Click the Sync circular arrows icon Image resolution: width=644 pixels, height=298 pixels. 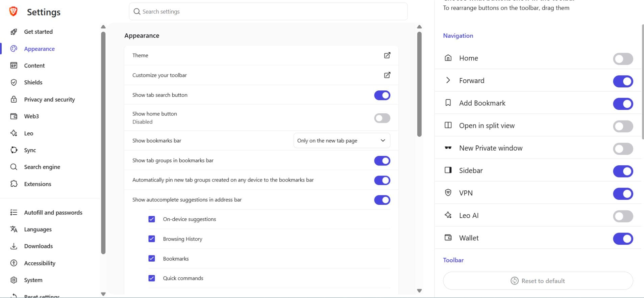pos(14,150)
